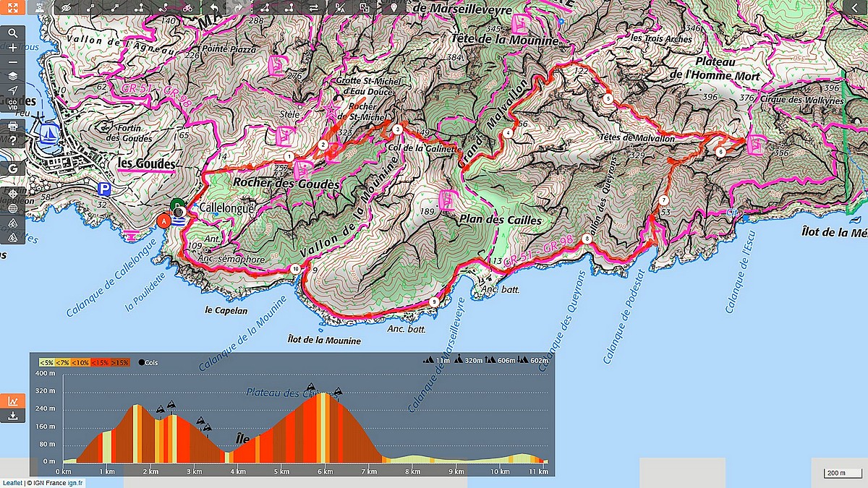The height and width of the screenshot is (488, 868).
Task: Select waypoint 8 on coastal path
Action: 587,239
